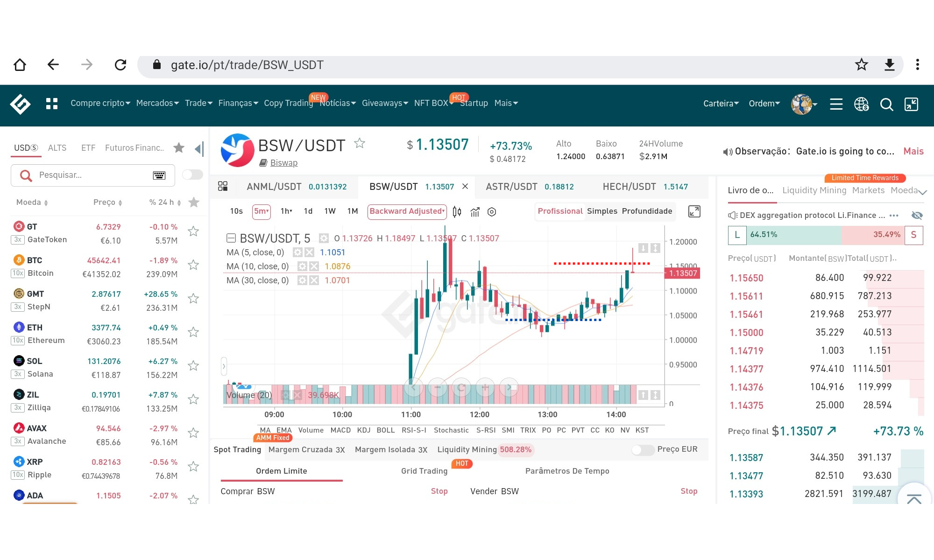Open the 5m interval dropdown
The height and width of the screenshot is (560, 934).
click(x=262, y=211)
